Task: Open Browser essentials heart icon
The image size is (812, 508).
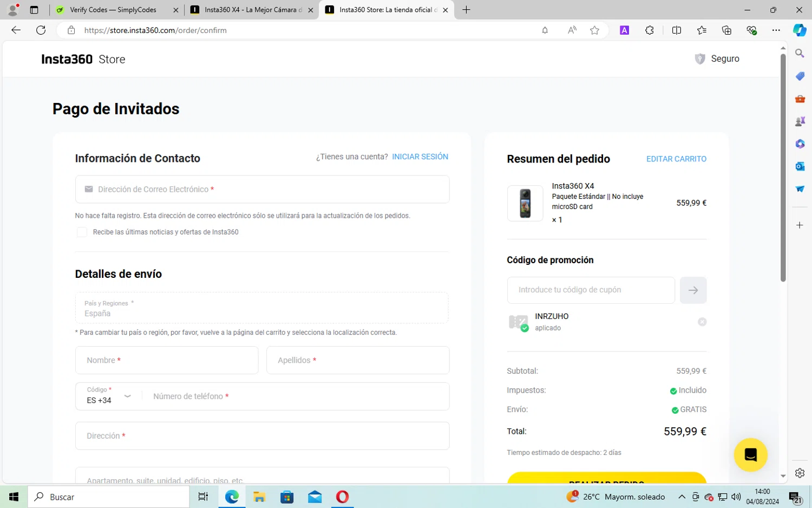Action: [751, 30]
